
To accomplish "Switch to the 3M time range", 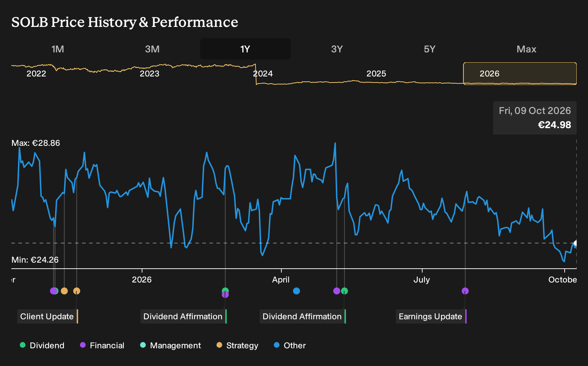I will tap(152, 49).
